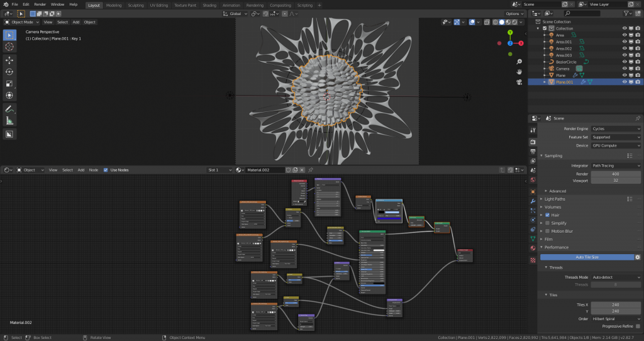Open the Device dropdown

coord(616,145)
